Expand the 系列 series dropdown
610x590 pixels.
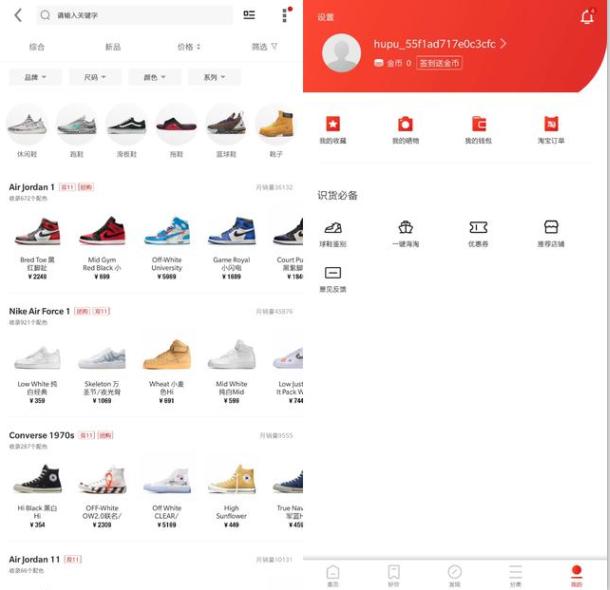pos(214,77)
